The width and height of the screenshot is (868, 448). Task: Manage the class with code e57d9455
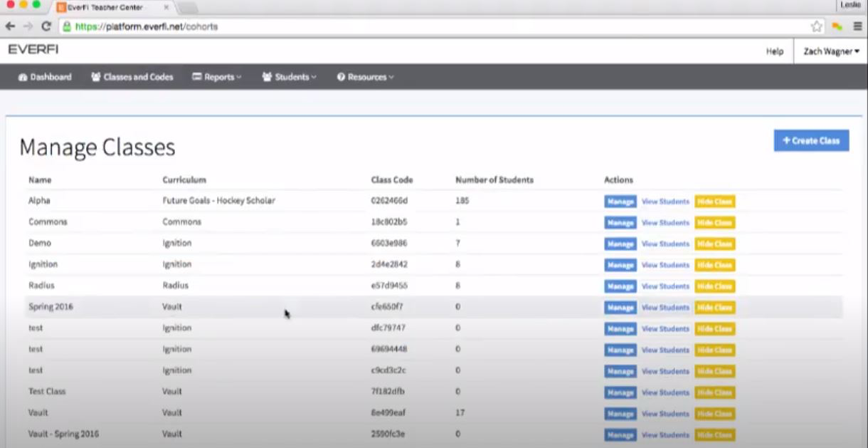pyautogui.click(x=620, y=286)
